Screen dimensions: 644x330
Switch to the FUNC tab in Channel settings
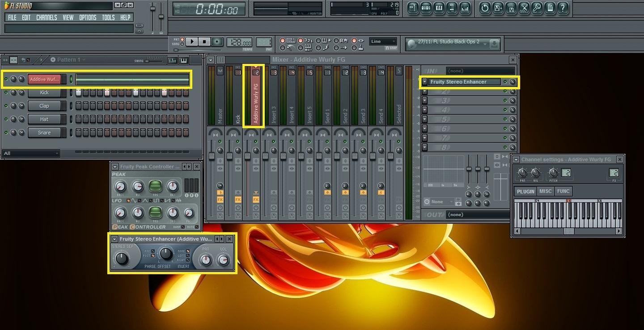[563, 191]
